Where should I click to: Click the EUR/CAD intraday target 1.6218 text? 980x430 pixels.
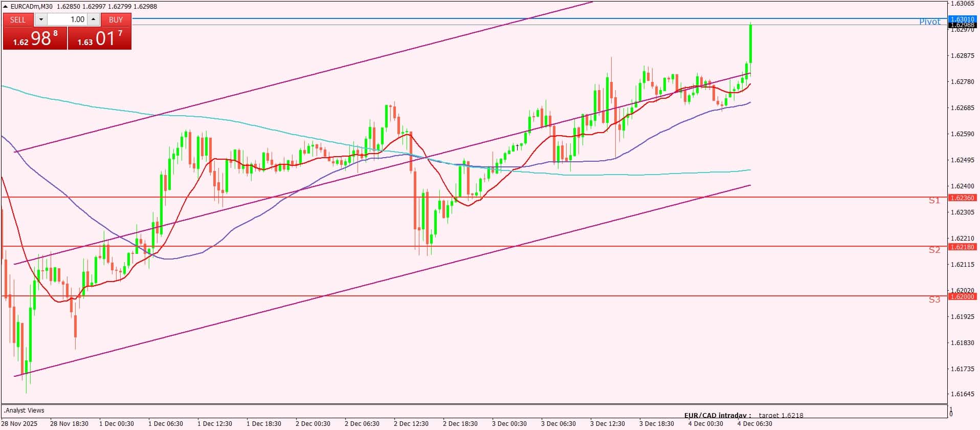744,415
